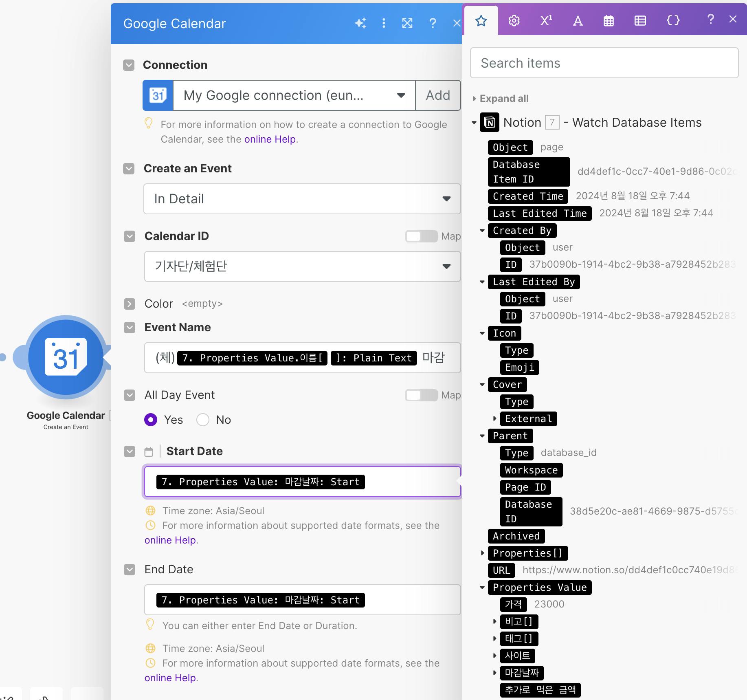
Task: Open the My Google connection dropdown
Action: point(294,95)
